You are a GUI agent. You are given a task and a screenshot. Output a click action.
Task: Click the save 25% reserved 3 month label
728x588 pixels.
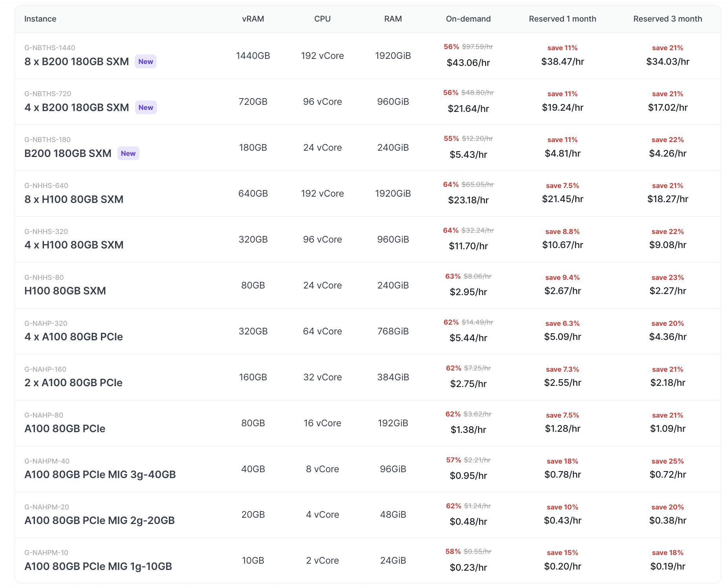(x=668, y=461)
